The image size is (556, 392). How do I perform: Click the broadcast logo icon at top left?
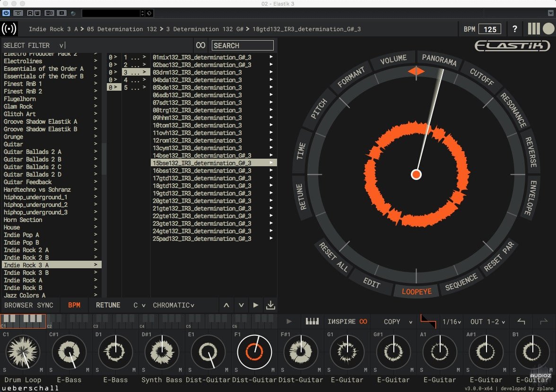pos(9,29)
